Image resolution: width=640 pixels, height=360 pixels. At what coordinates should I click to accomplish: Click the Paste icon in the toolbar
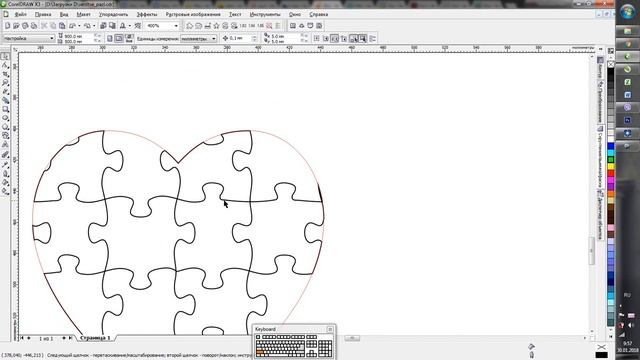[x=62, y=26]
